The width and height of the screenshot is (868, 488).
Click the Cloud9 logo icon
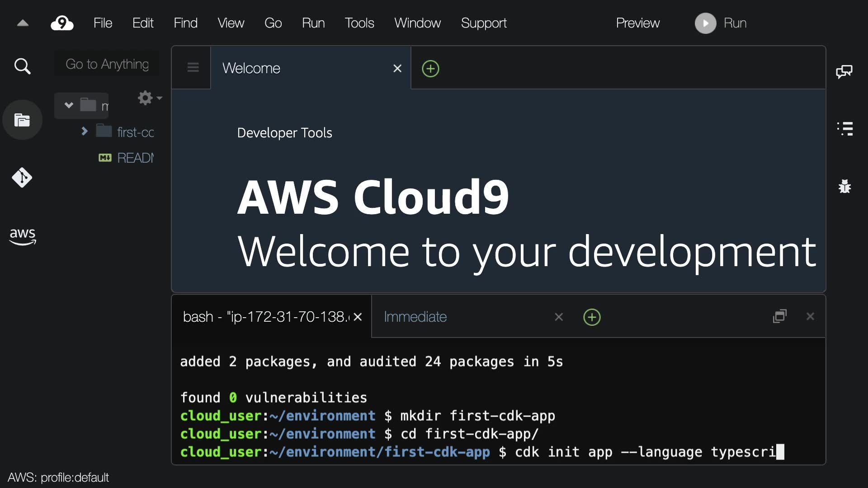(62, 23)
